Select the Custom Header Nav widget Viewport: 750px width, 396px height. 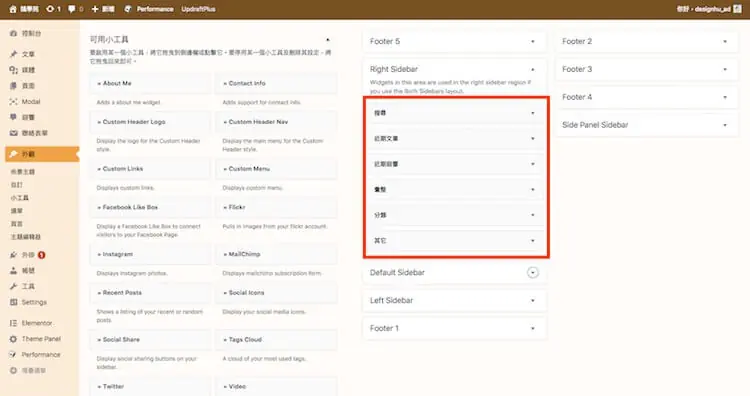(276, 122)
